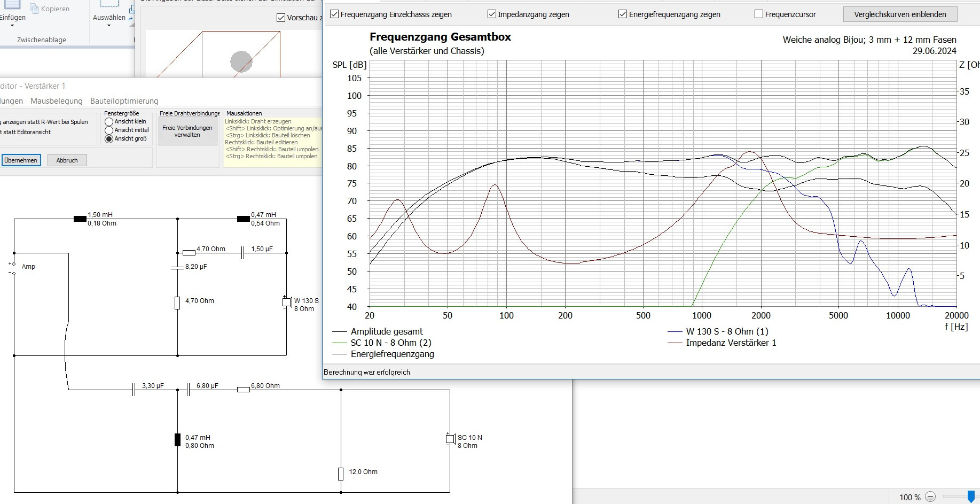Enable the Frequenzcursor checkbox
The width and height of the screenshot is (980, 504).
[758, 14]
